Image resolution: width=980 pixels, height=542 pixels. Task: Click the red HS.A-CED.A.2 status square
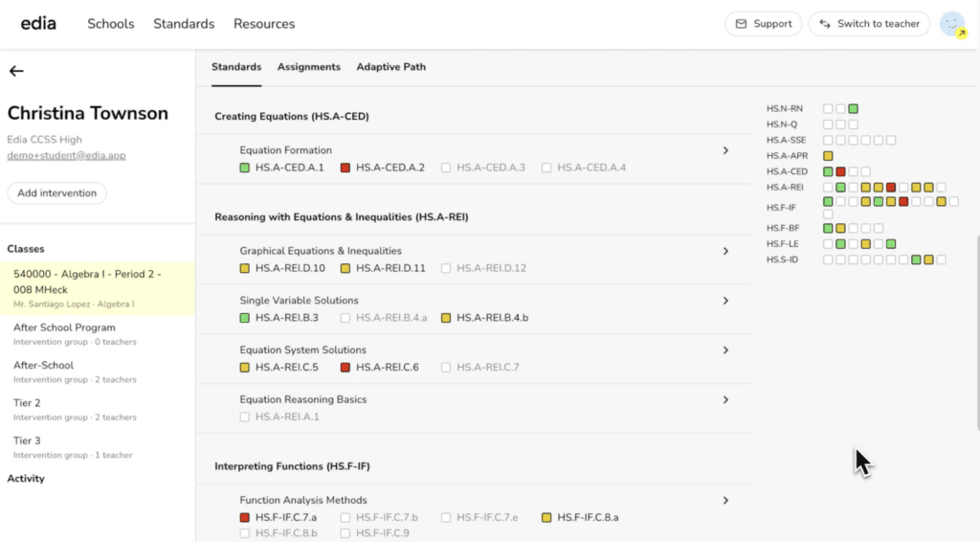coord(345,168)
